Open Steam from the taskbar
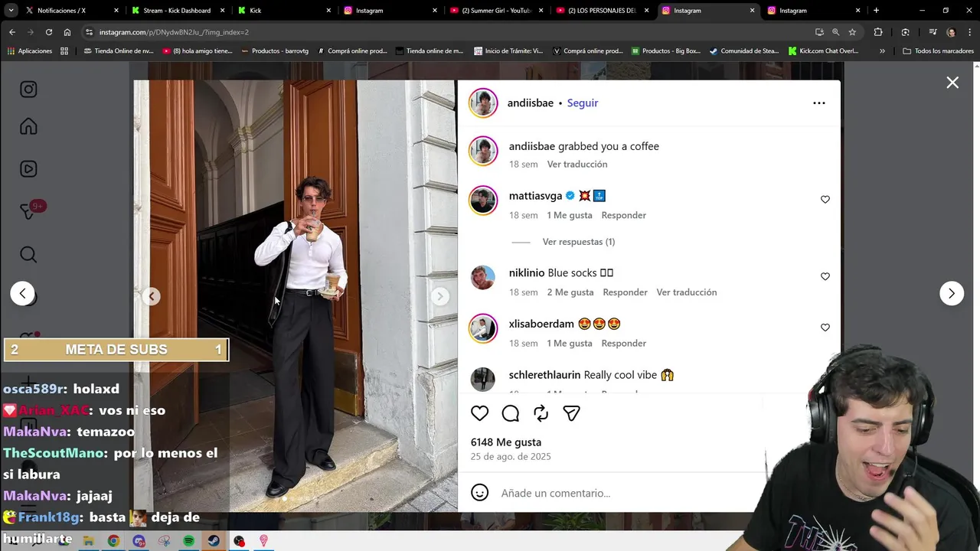The image size is (980, 551). [214, 541]
